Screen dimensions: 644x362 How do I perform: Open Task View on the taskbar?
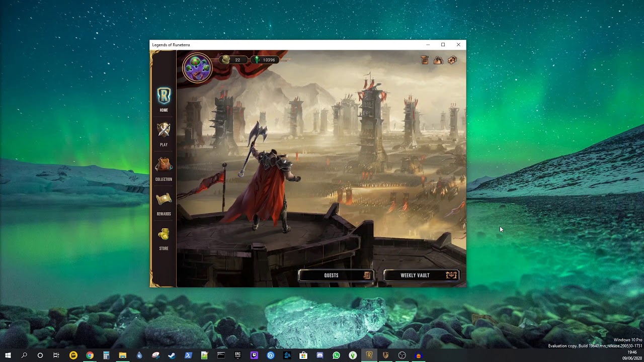pyautogui.click(x=56, y=355)
